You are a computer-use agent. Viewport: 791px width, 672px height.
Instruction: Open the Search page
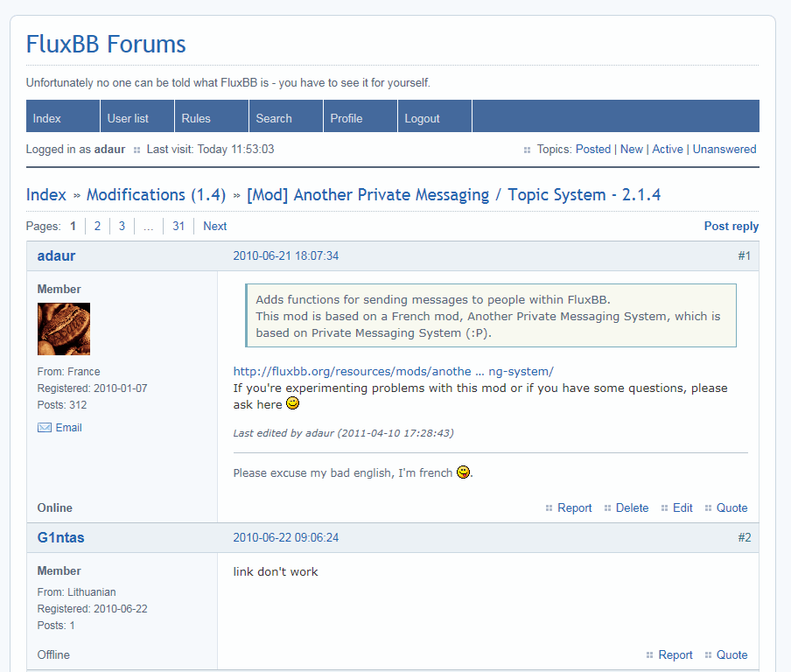click(x=274, y=118)
